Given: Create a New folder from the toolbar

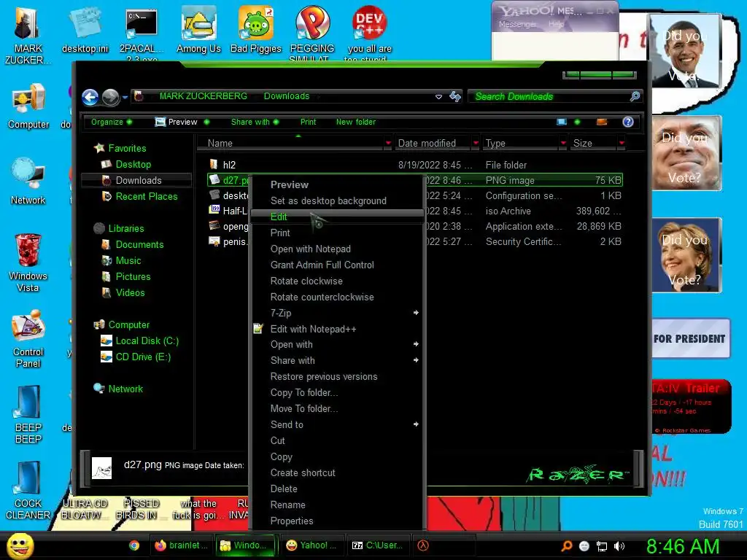Looking at the screenshot, I should (x=356, y=122).
